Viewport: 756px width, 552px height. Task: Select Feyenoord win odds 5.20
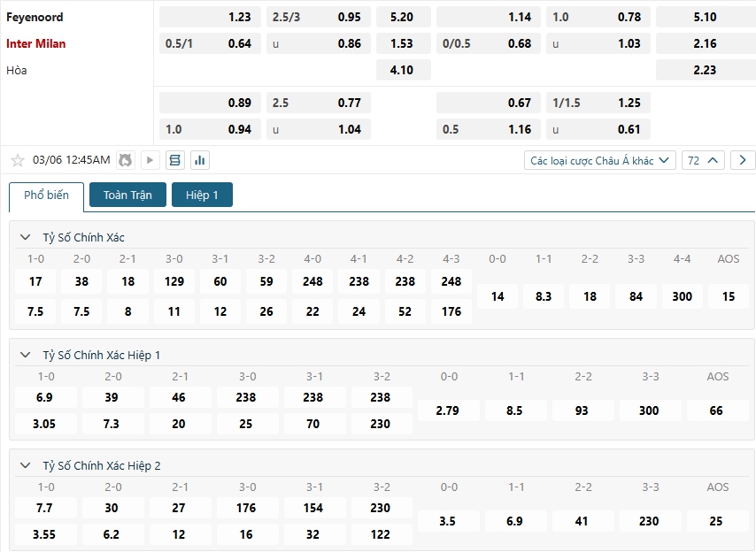(401, 17)
